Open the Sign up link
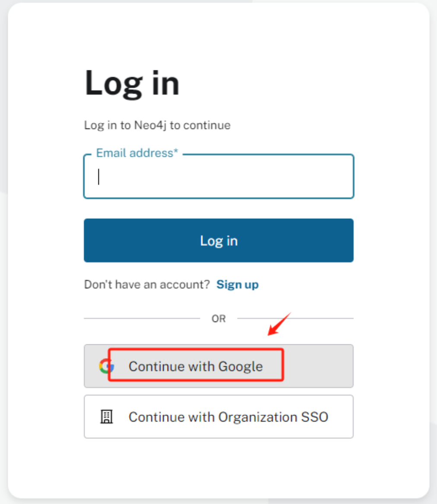437x504 pixels. pos(237,285)
